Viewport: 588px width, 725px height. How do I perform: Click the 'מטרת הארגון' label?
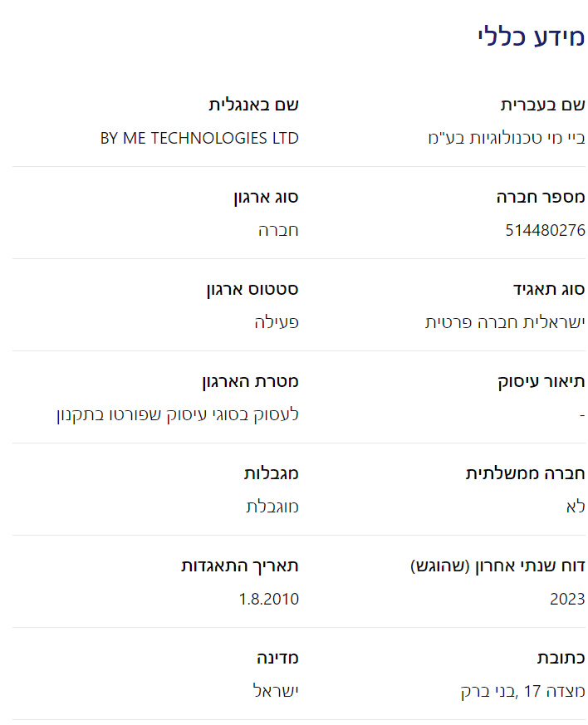pos(250,381)
